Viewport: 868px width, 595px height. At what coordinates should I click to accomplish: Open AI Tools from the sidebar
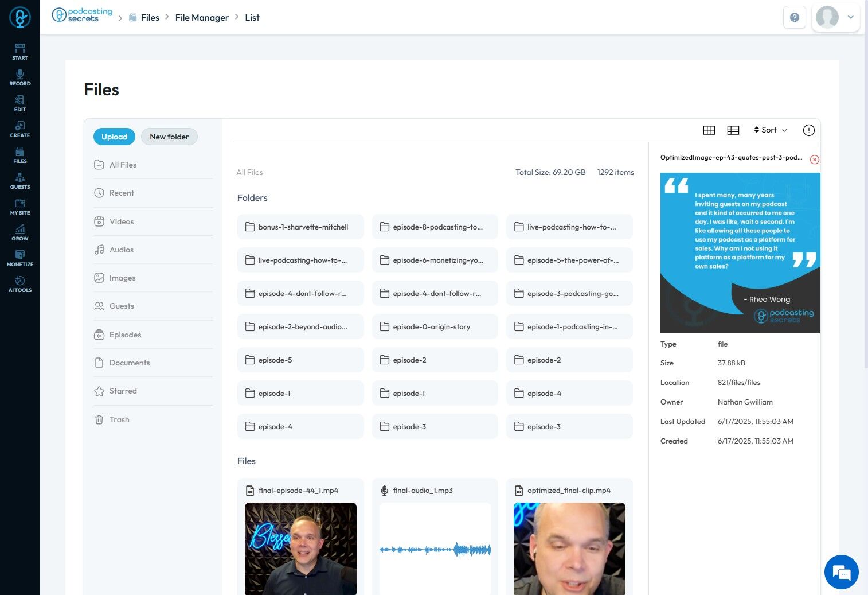click(19, 284)
